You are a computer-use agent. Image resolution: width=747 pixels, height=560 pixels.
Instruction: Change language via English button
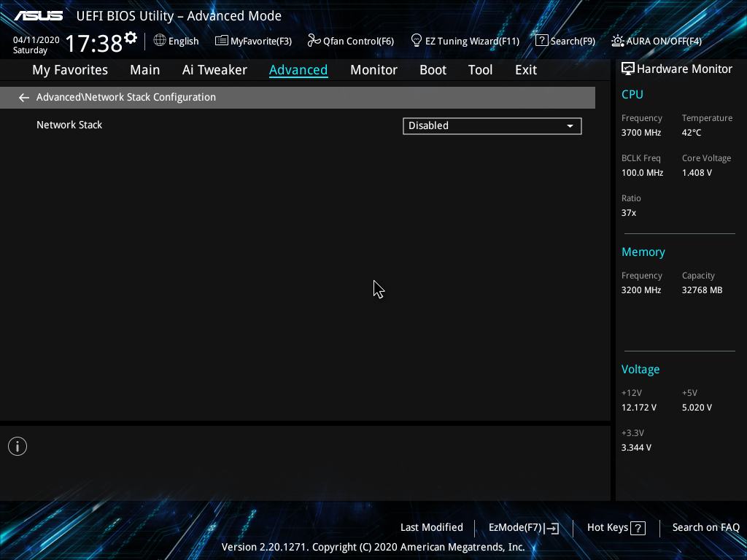pyautogui.click(x=183, y=42)
